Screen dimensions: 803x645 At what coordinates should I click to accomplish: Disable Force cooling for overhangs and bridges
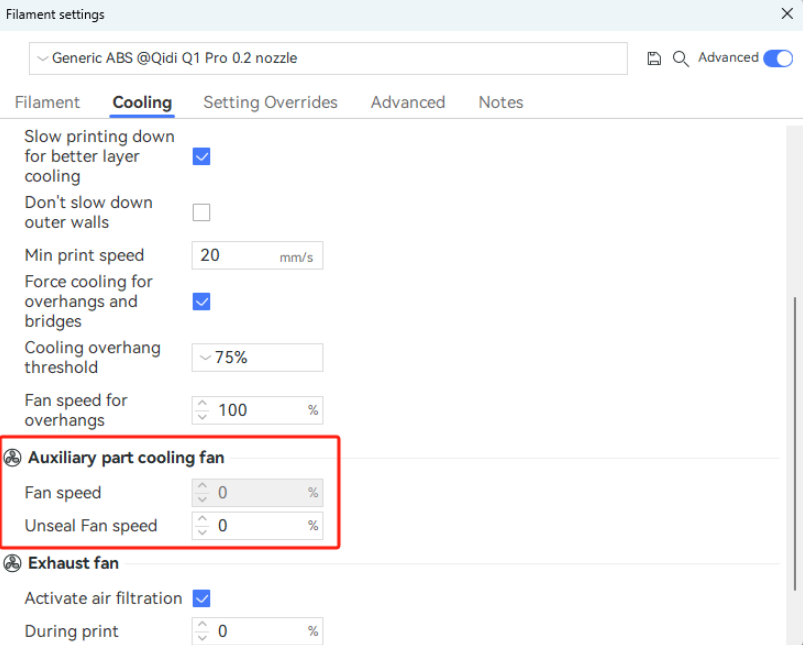click(201, 301)
